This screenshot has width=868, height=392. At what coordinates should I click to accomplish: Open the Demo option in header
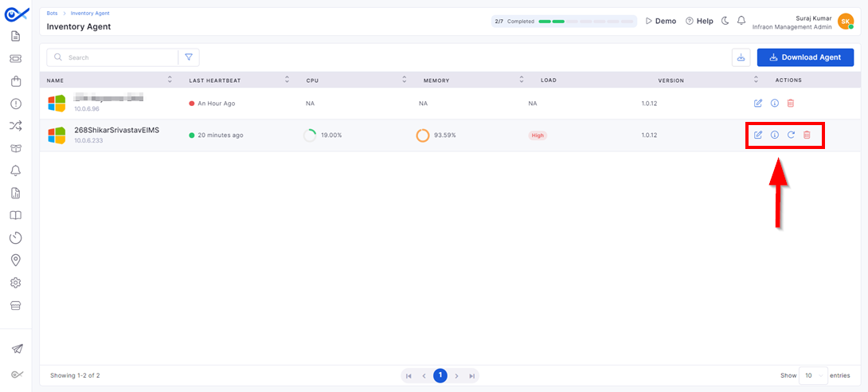click(x=661, y=21)
